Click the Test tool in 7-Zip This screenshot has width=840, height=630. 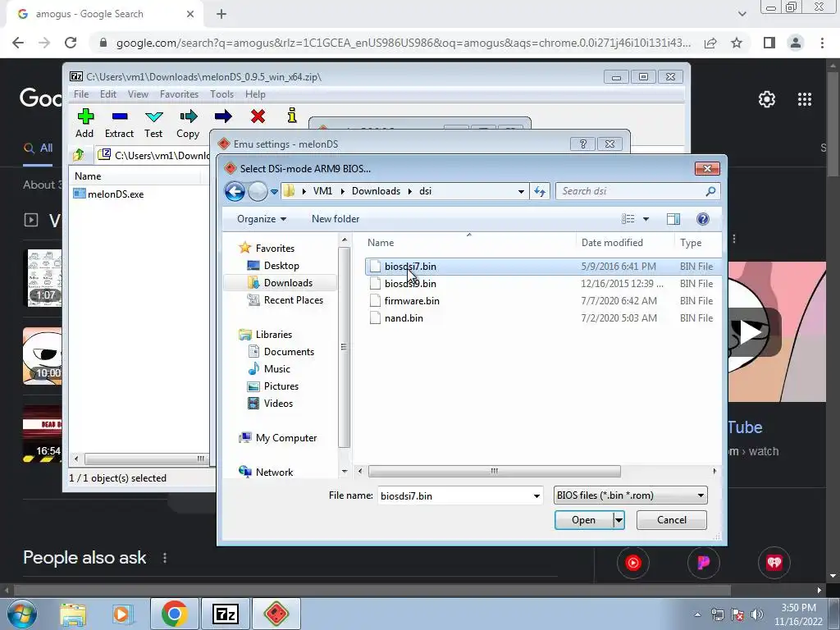(153, 123)
